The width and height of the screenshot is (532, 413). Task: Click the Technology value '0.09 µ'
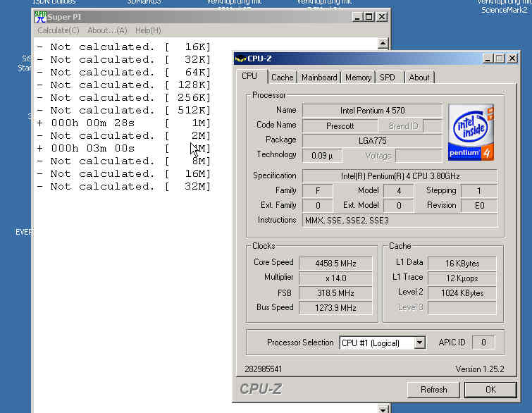click(322, 156)
